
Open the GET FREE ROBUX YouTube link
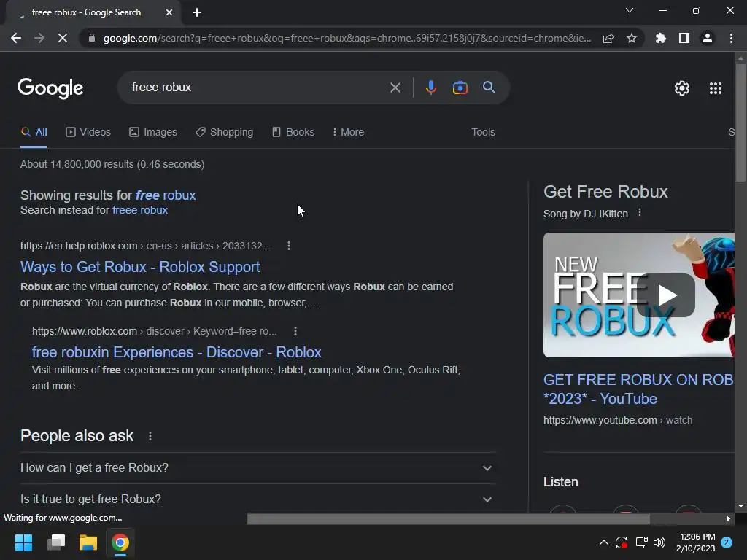tap(638, 389)
